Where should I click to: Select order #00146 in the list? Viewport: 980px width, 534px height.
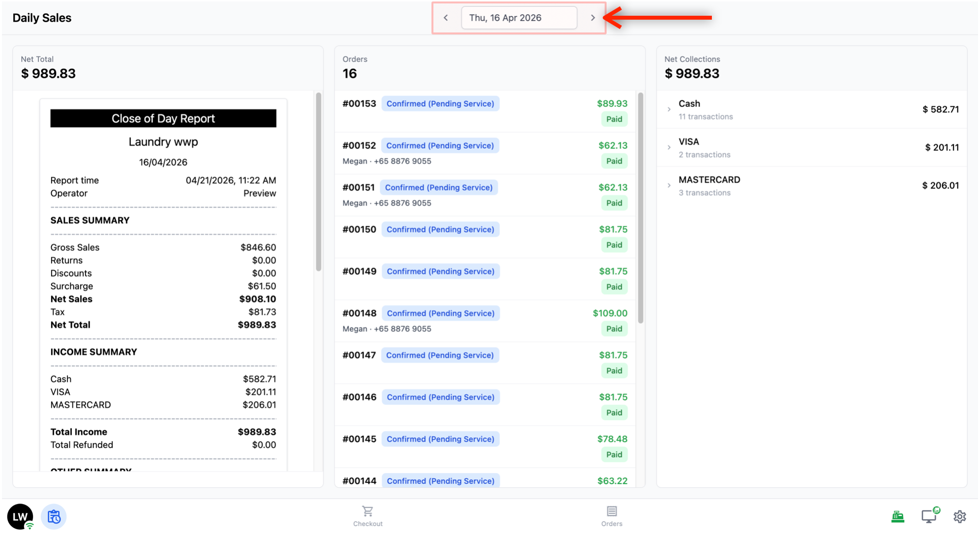pyautogui.click(x=360, y=397)
